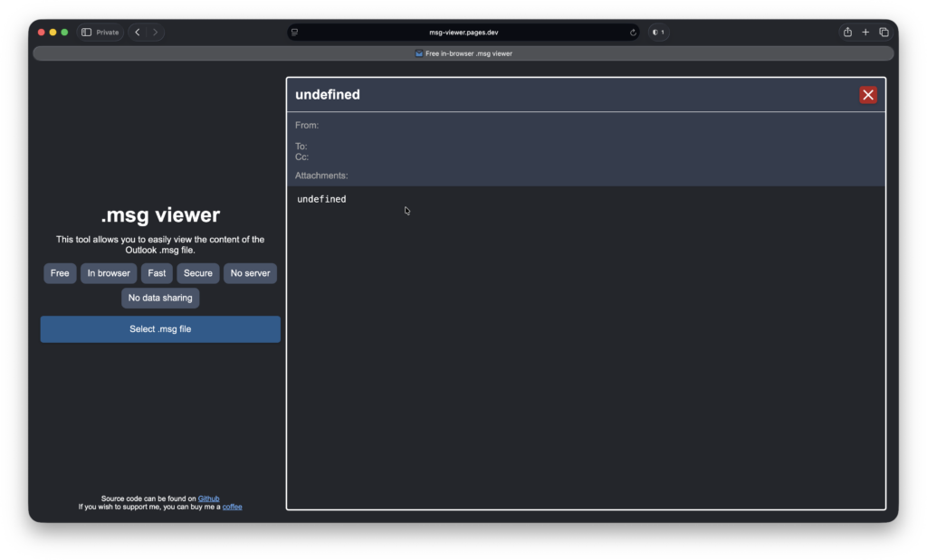
Task: Select the 'Free in-browser .msg viewer' tab
Action: [x=463, y=53]
